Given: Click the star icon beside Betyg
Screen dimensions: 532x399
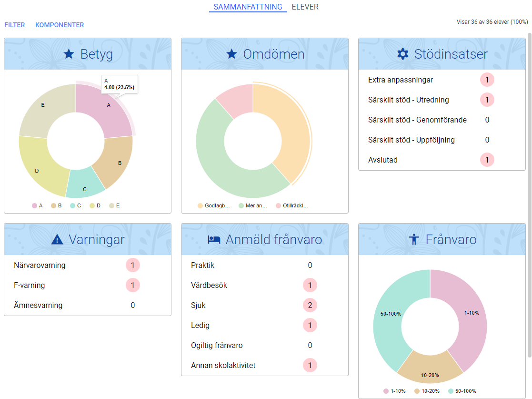Looking at the screenshot, I should tap(69, 54).
